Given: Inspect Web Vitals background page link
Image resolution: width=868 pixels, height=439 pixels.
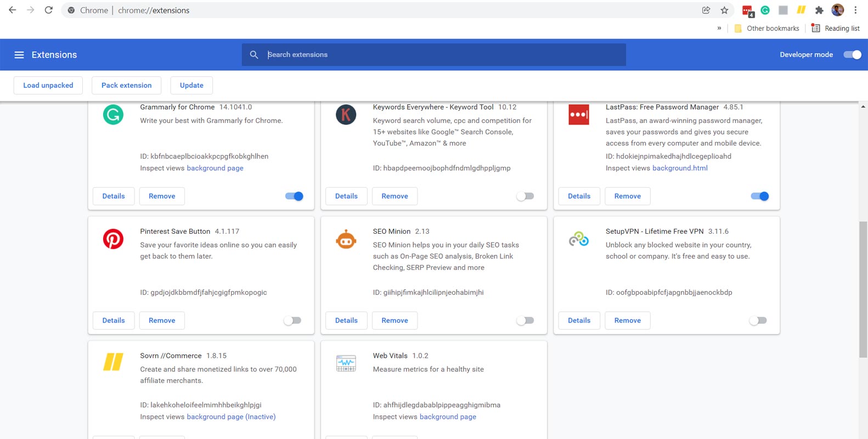Looking at the screenshot, I should [x=448, y=417].
